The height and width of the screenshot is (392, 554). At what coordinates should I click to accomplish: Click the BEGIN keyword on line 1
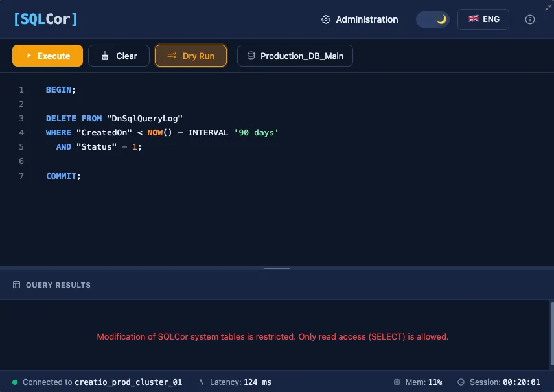59,89
